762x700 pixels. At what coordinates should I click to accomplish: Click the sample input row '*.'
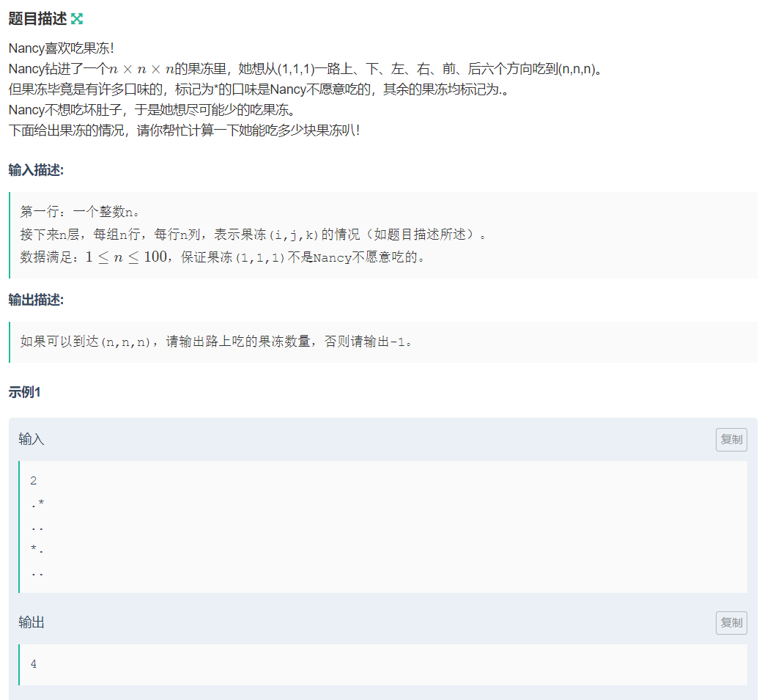tap(37, 550)
